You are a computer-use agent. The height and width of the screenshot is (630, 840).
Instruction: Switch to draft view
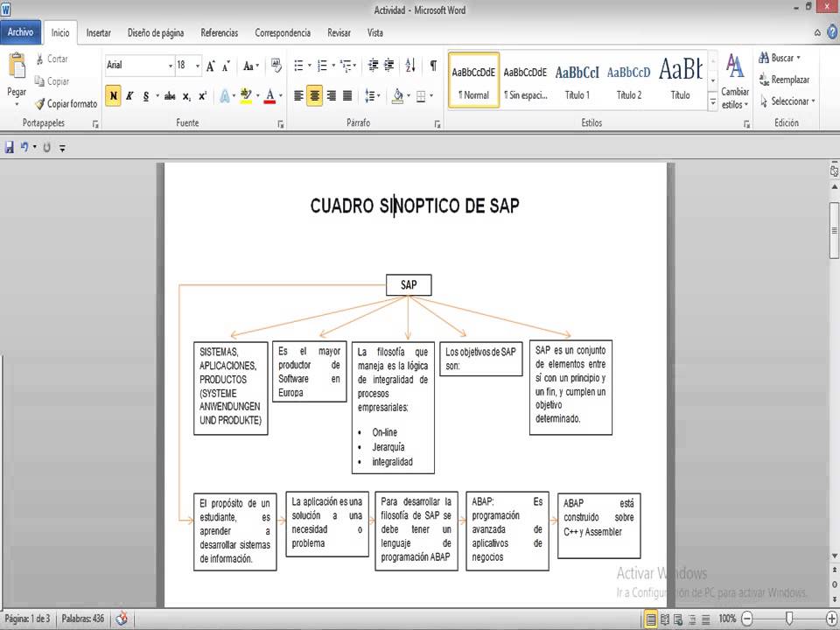click(706, 619)
